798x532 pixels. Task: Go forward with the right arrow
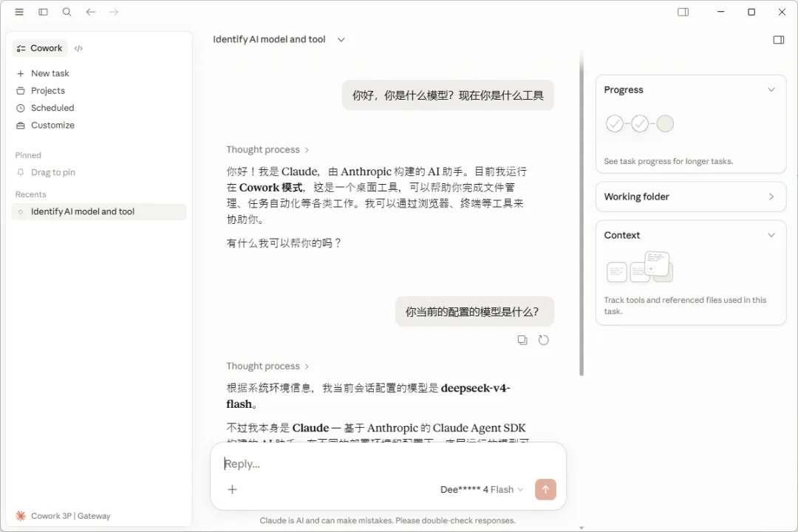114,12
